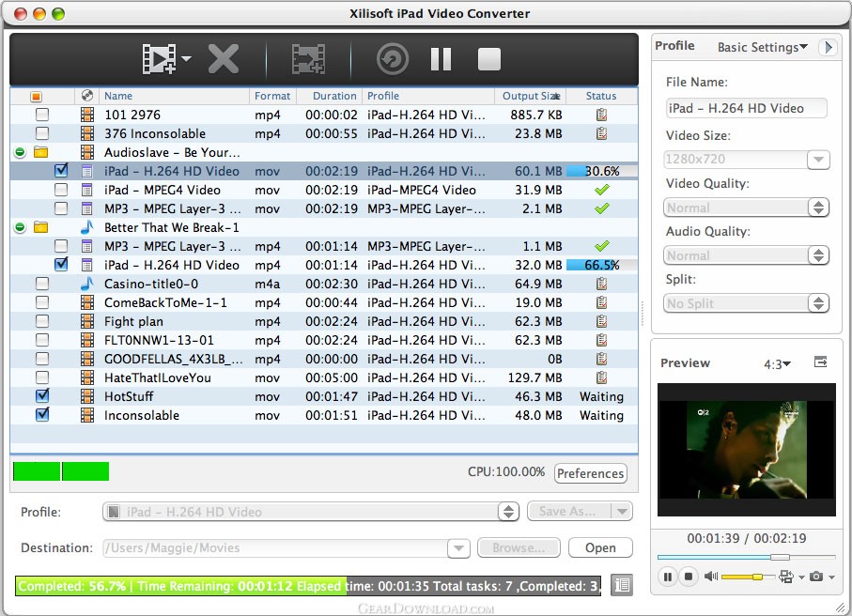This screenshot has width=852, height=616.
Task: Mute the preview speaker icon
Action: 711,577
